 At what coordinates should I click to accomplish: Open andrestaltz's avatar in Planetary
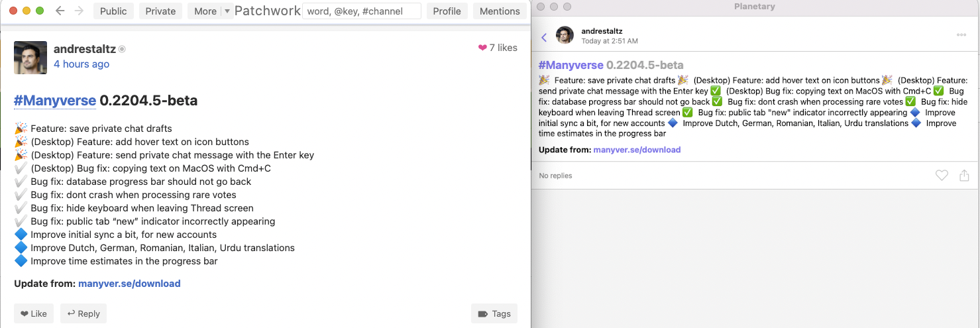[x=565, y=35]
